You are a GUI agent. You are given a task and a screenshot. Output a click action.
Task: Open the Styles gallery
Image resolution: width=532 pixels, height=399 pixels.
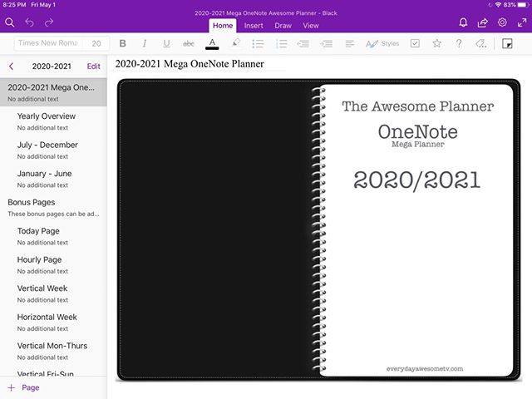(x=382, y=43)
